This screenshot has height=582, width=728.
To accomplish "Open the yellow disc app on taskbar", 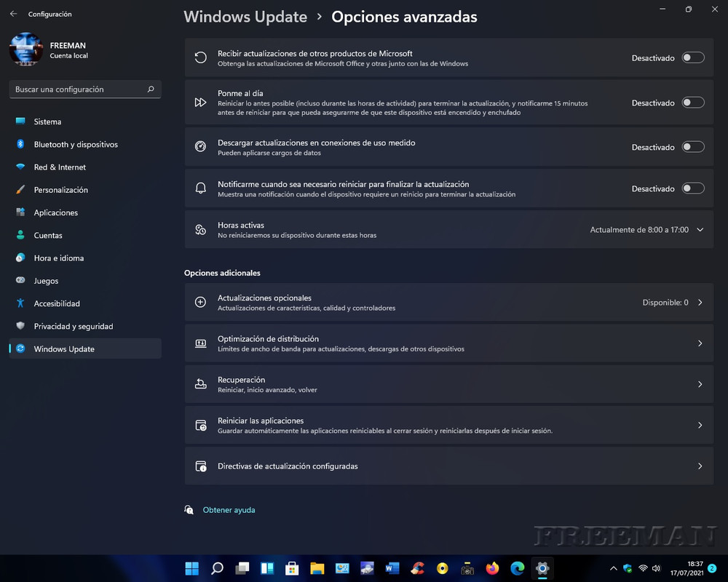I will [443, 568].
